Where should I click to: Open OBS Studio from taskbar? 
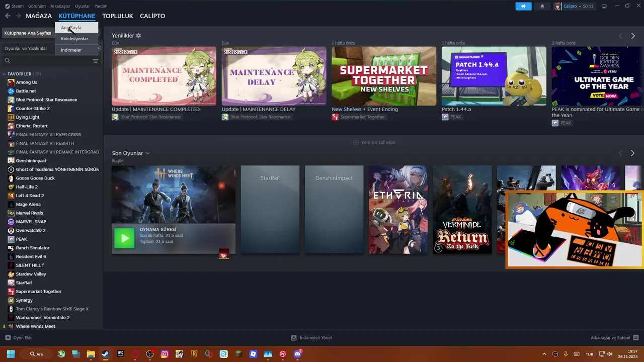[x=149, y=354]
